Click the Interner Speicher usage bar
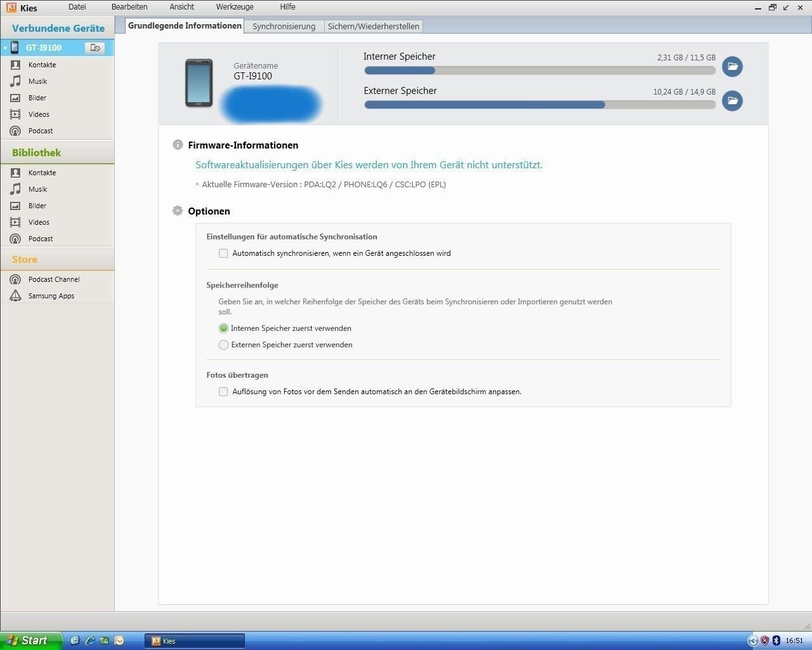The width and height of the screenshot is (812, 650). point(540,70)
